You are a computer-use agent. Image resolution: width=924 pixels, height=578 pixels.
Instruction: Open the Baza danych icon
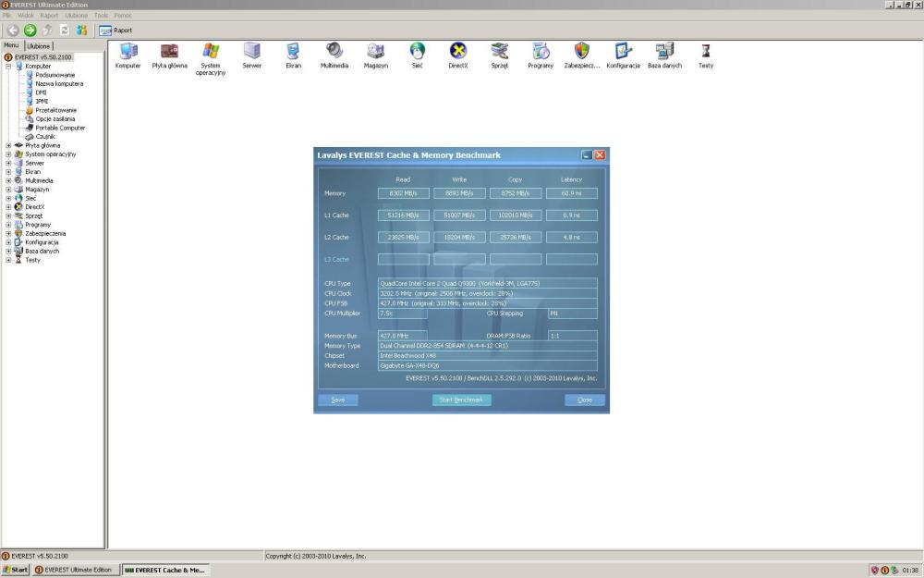(663, 52)
